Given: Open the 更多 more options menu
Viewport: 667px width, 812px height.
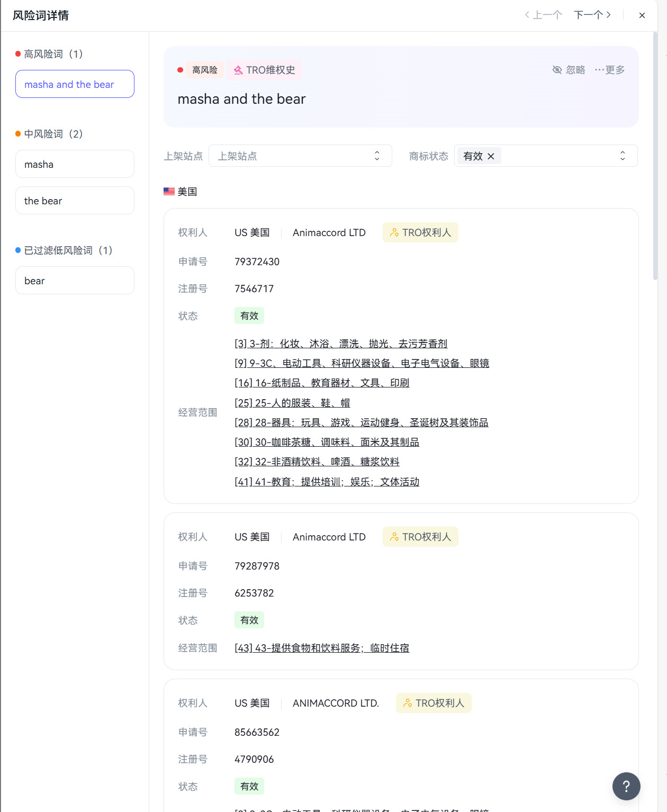Looking at the screenshot, I should [609, 70].
